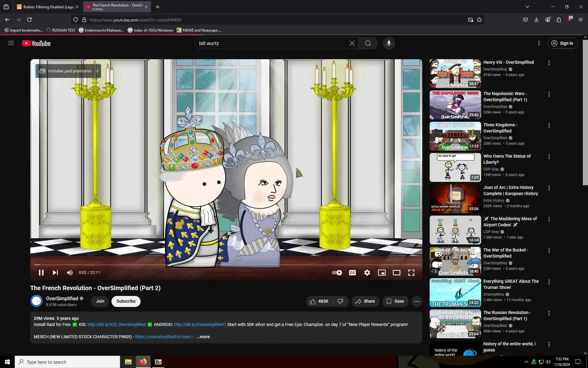Switch to theater mode view
This screenshot has width=588, height=368.
tap(396, 273)
